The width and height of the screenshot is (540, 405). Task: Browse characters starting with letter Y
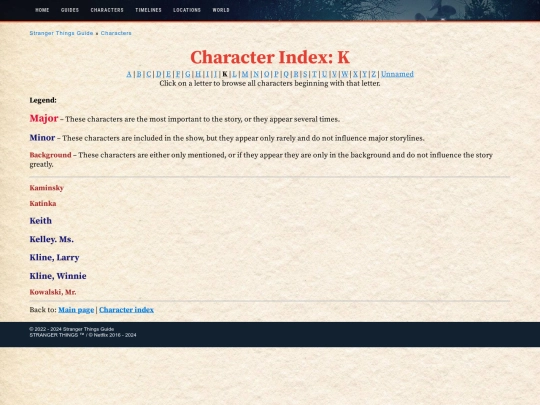[365, 74]
